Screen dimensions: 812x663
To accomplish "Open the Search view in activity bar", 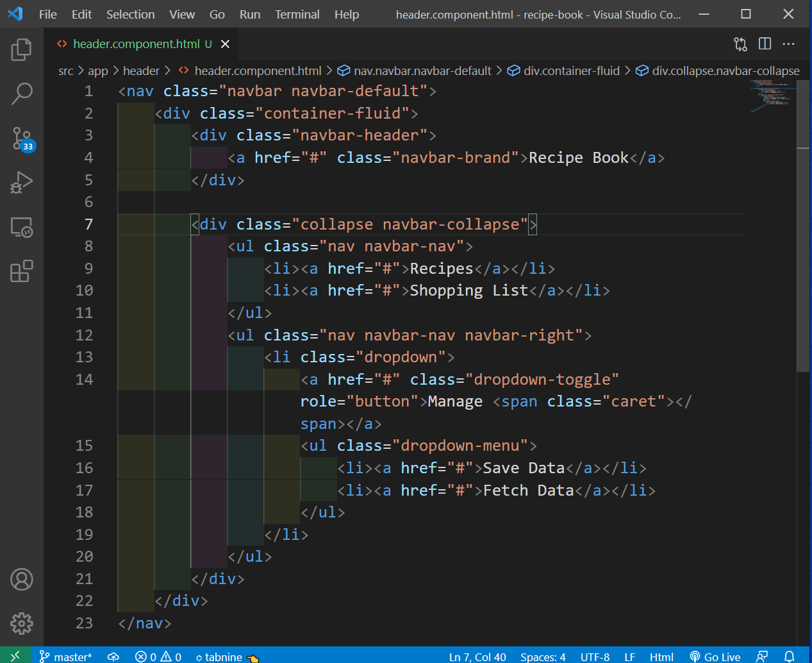I will [21, 94].
